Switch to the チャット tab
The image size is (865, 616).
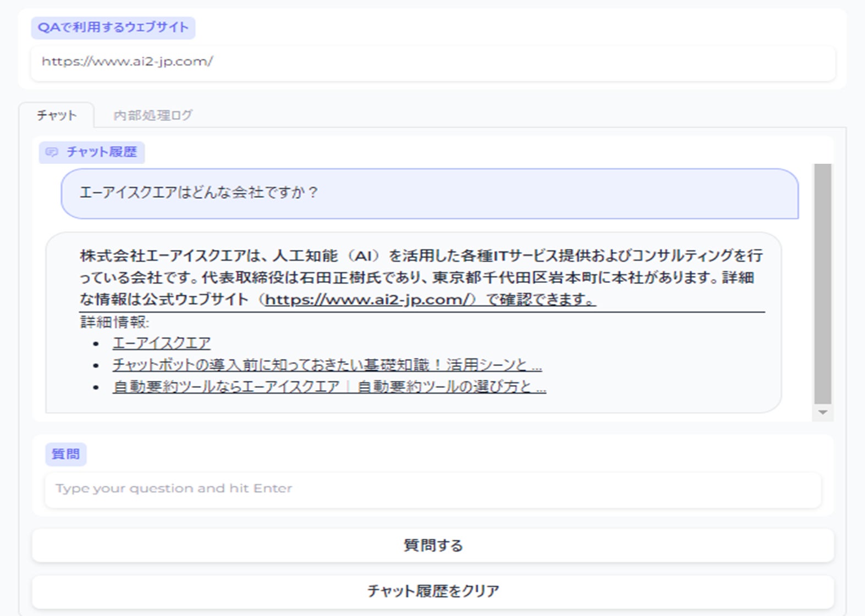tap(57, 115)
